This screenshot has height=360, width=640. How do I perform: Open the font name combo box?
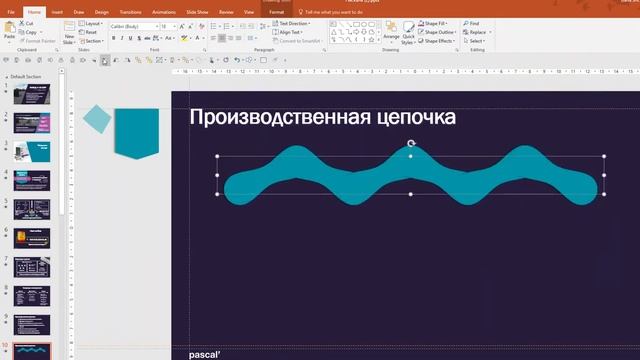click(x=134, y=26)
